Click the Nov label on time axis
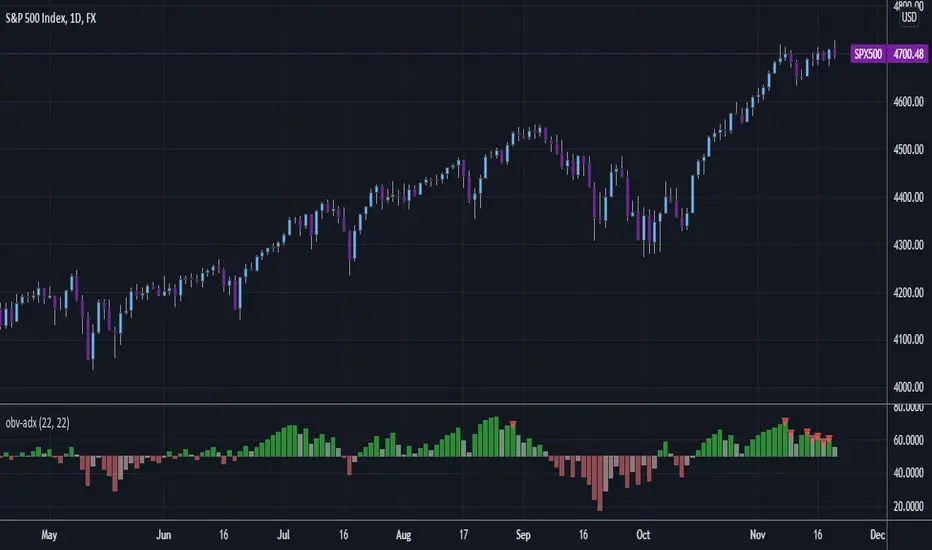932x550 pixels. pyautogui.click(x=757, y=535)
